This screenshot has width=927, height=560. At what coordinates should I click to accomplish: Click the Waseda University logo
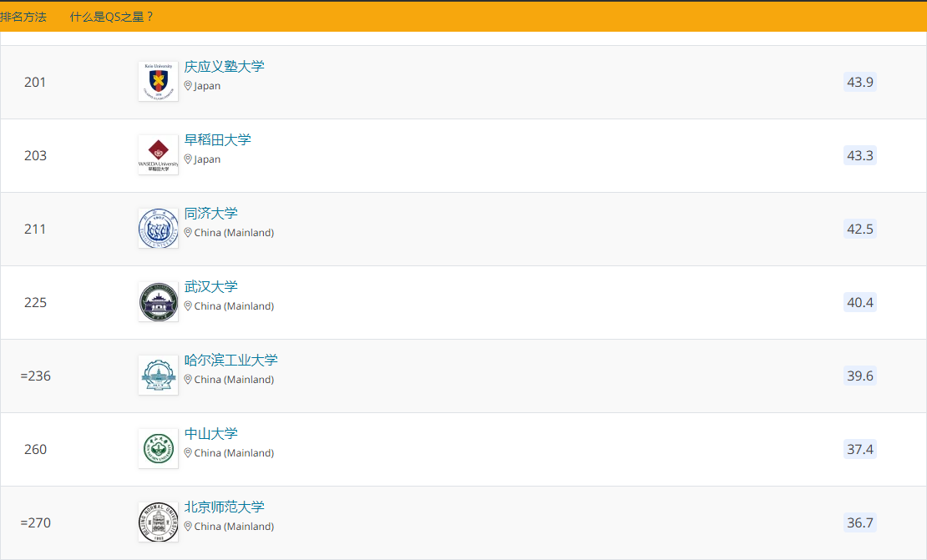(159, 154)
